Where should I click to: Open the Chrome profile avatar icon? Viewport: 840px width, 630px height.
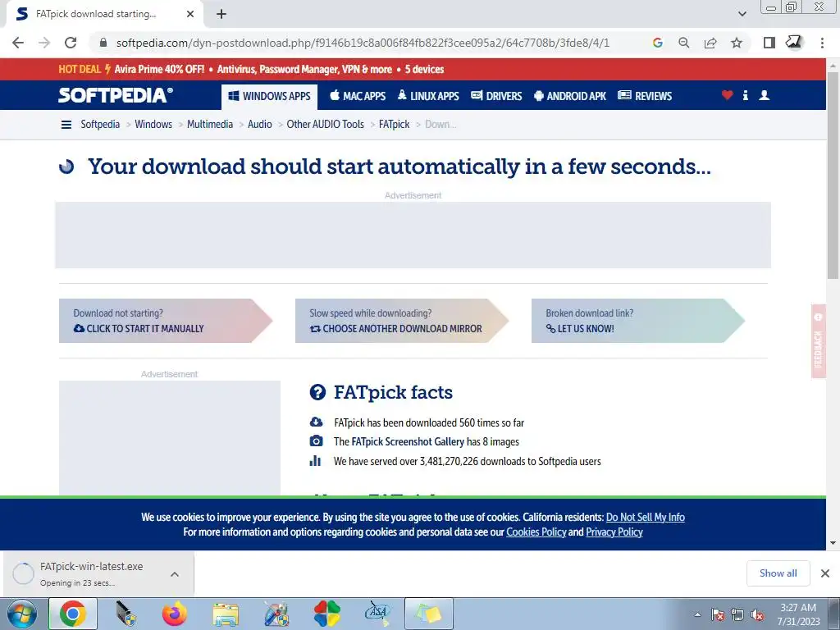(794, 43)
